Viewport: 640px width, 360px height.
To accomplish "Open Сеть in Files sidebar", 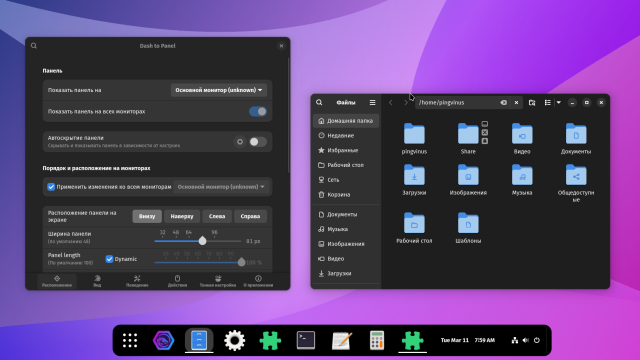I will tap(346, 180).
